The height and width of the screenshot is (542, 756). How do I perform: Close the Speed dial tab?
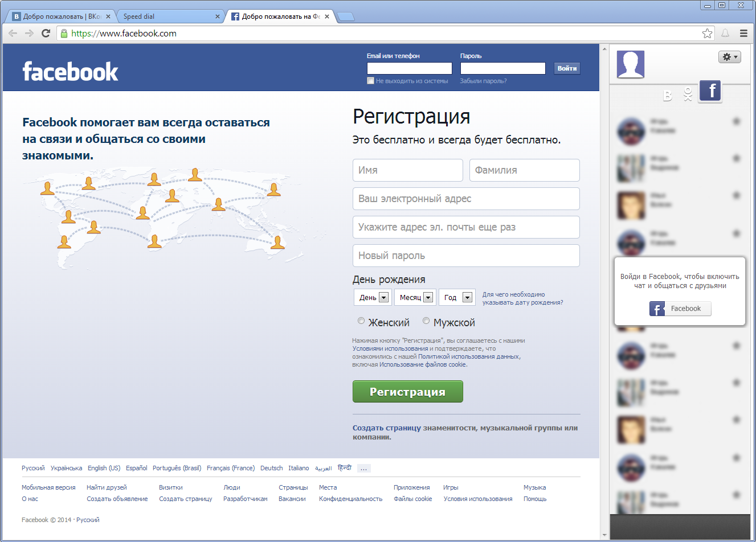tap(218, 17)
